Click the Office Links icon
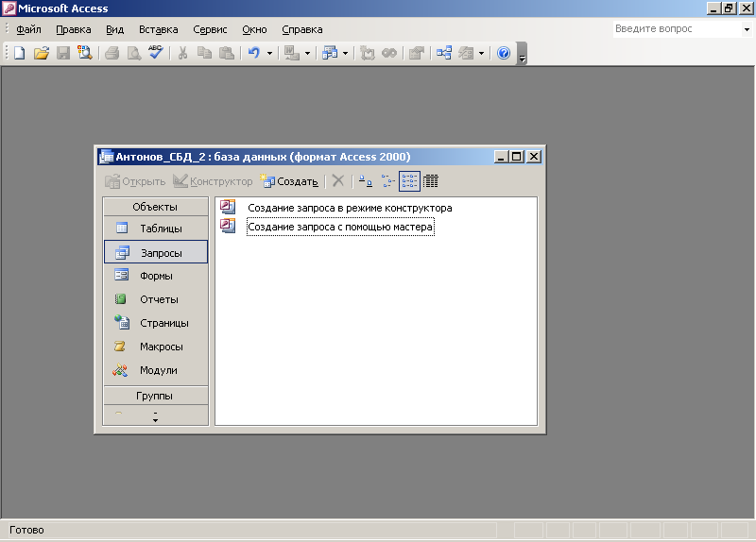Image resolution: width=756 pixels, height=542 pixels. pyautogui.click(x=292, y=53)
